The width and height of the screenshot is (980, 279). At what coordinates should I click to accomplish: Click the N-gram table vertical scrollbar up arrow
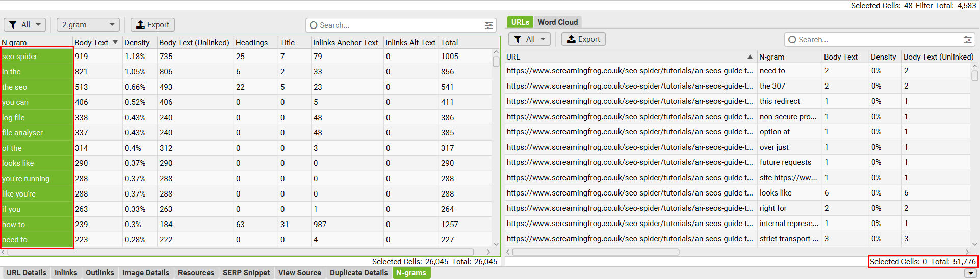tap(496, 52)
